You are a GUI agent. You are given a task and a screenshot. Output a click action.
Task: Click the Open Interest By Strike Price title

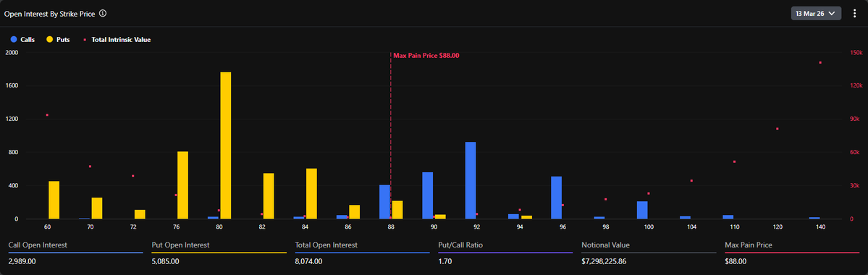[50, 14]
